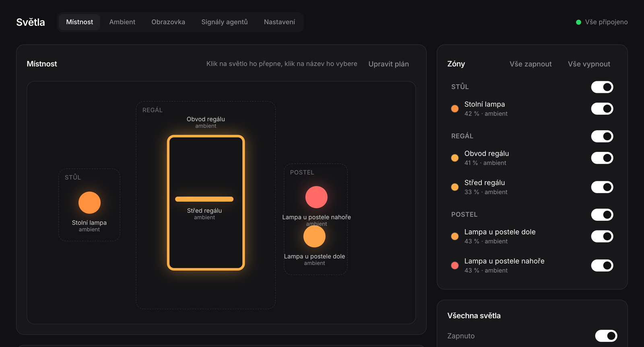Switch off Lampa u postele dole toggle
The image size is (644, 347).
[x=602, y=236]
